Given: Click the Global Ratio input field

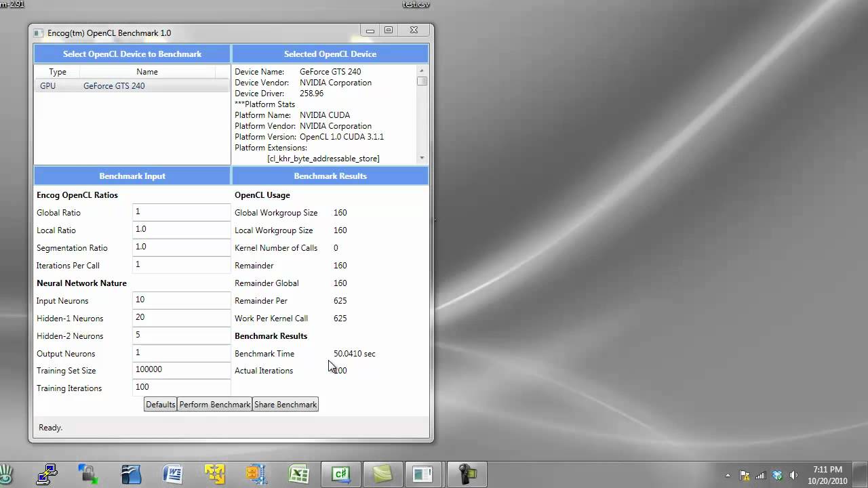Looking at the screenshot, I should pos(182,212).
